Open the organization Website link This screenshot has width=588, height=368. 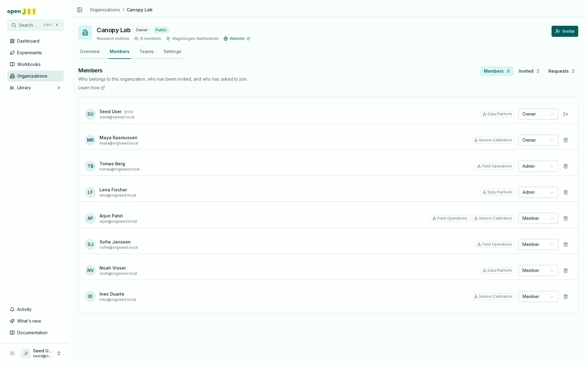[x=237, y=39]
